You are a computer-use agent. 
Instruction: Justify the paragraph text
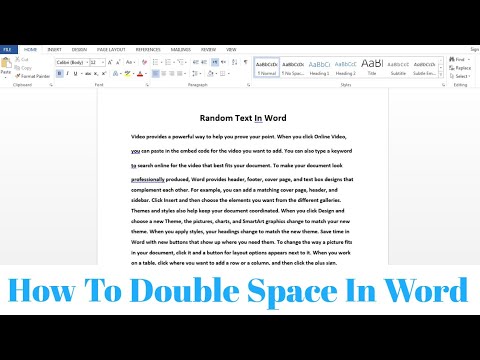coord(180,73)
